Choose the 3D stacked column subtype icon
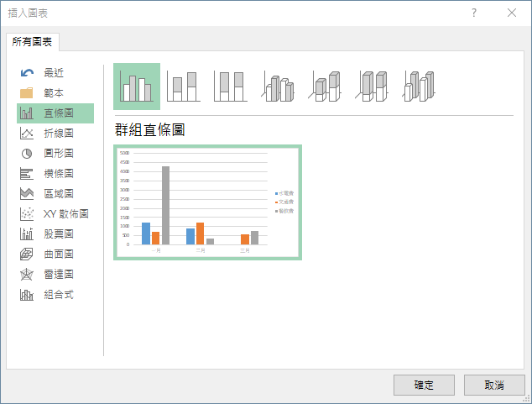532x404 pixels. [325, 87]
